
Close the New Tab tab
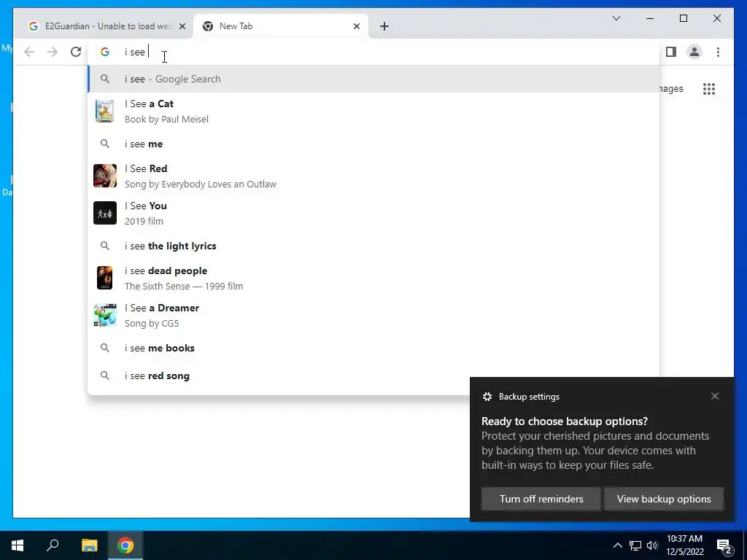(356, 26)
